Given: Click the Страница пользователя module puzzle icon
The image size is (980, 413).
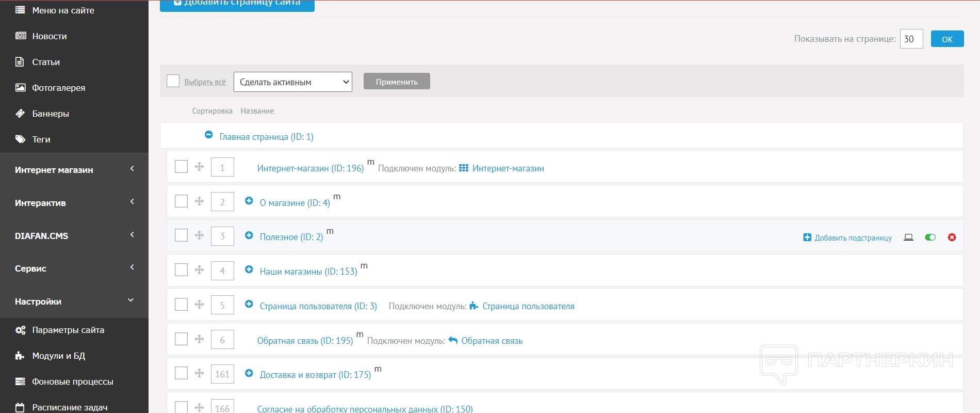Looking at the screenshot, I should click(x=474, y=306).
